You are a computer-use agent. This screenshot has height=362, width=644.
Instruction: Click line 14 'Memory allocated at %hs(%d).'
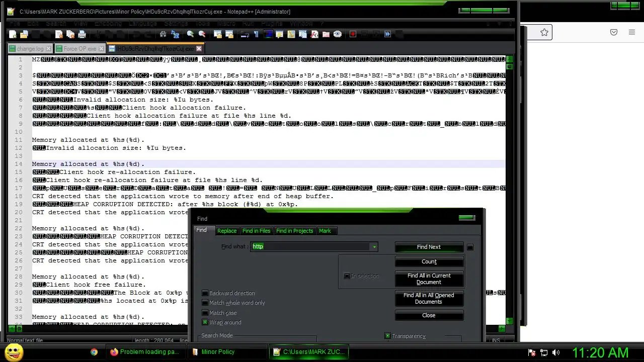[88, 164]
